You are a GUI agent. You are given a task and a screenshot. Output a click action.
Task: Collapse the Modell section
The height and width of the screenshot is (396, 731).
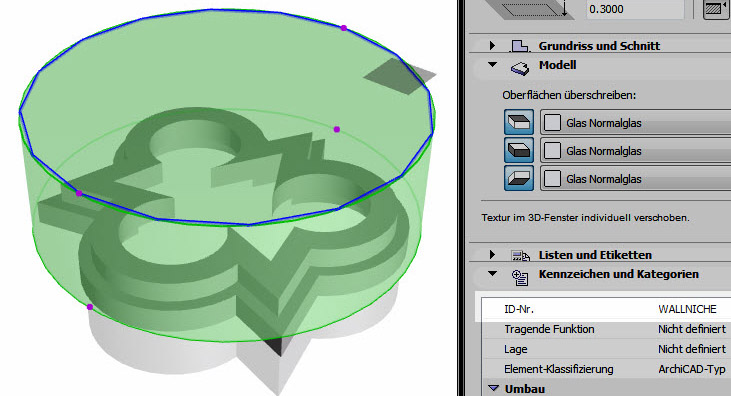point(492,65)
